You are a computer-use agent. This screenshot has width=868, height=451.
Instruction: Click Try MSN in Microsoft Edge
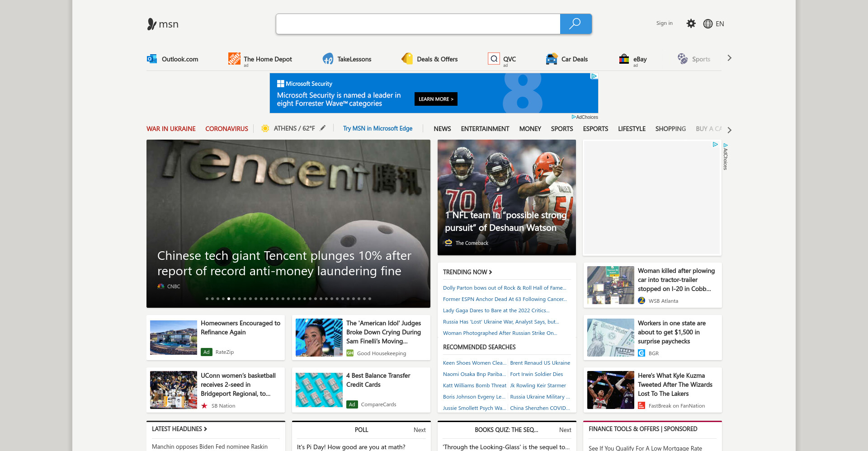click(x=377, y=128)
